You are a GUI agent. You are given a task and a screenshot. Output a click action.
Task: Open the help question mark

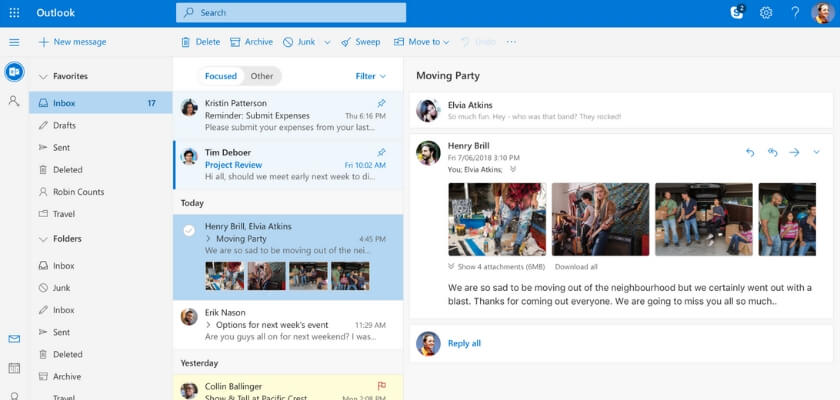(795, 13)
